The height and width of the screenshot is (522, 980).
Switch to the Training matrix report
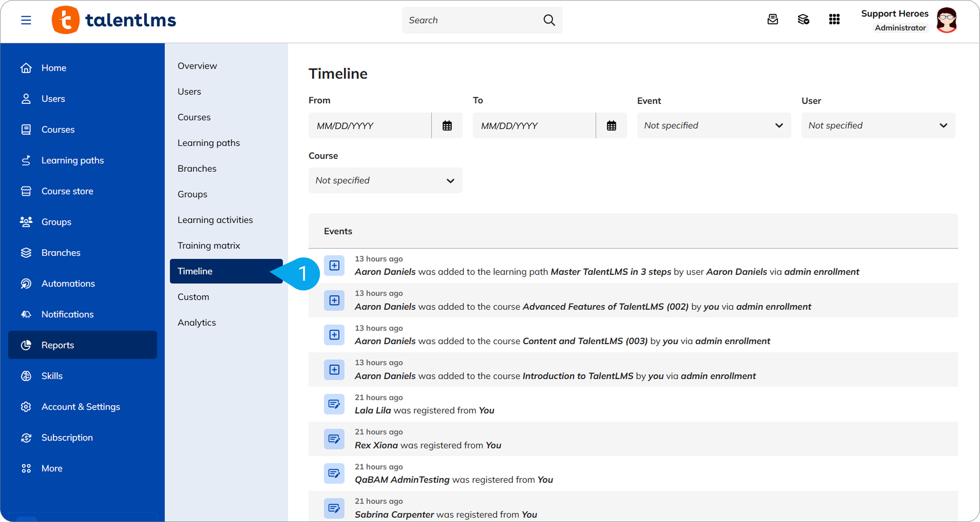click(x=209, y=246)
